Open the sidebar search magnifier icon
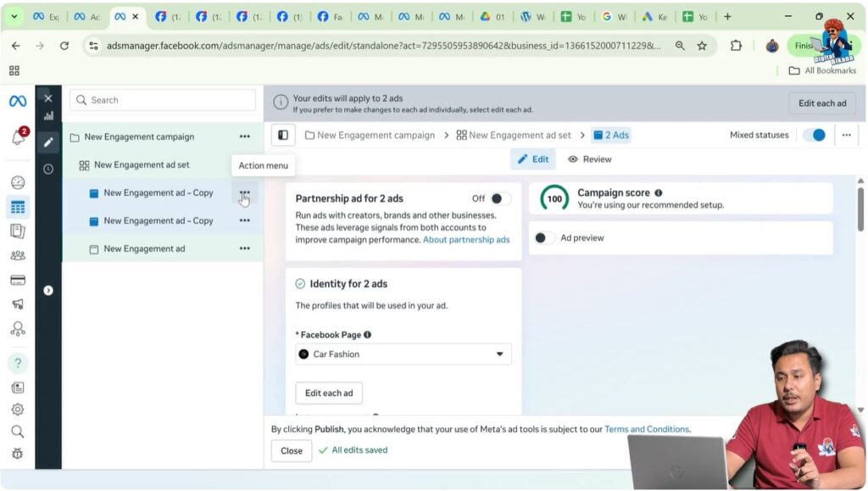 [18, 432]
